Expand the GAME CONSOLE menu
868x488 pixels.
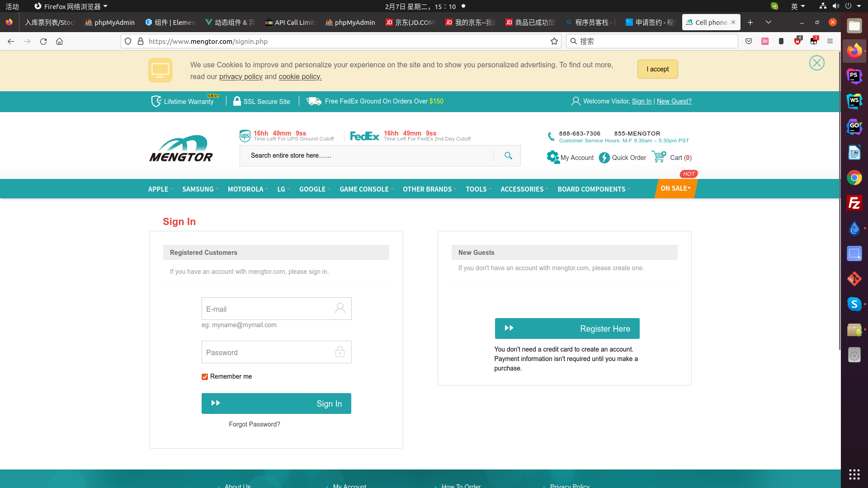(x=367, y=189)
